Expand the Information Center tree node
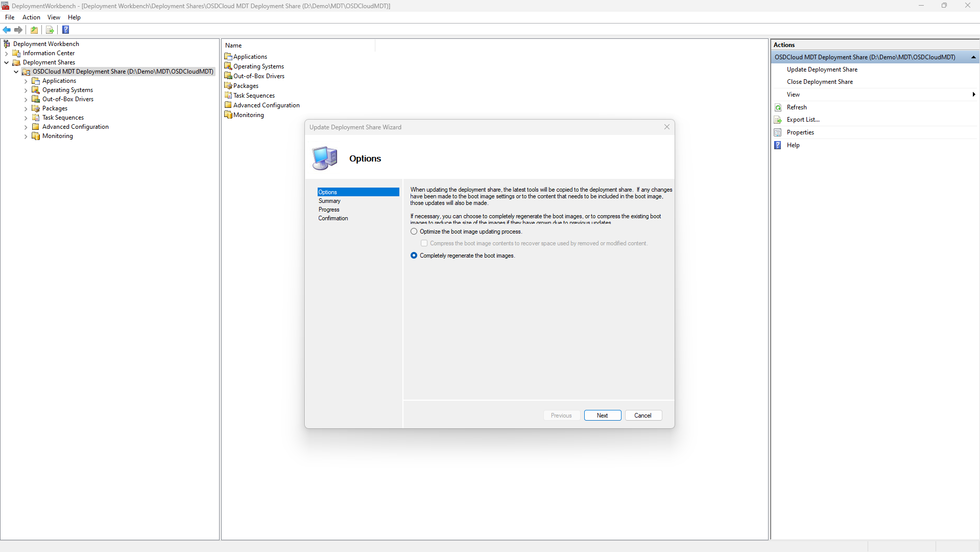This screenshot has height=552, width=980. coord(6,54)
